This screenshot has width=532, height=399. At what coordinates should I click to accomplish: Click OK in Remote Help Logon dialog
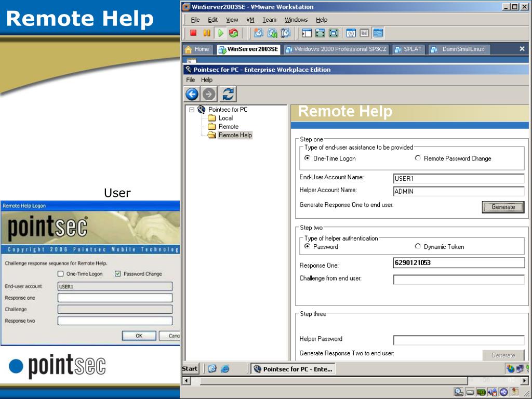[139, 336]
